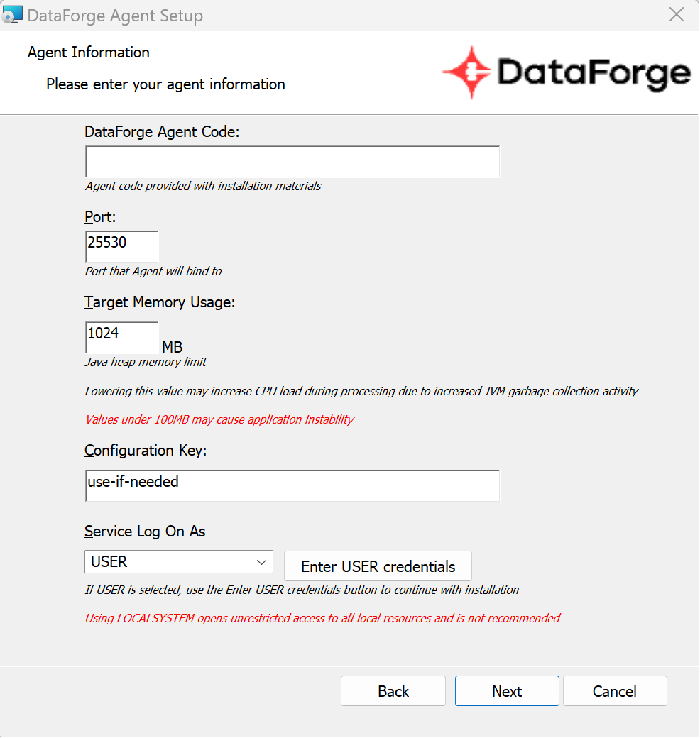Expand the USER dropdown chevron arrow
Viewport: 700px width, 738px height.
262,562
